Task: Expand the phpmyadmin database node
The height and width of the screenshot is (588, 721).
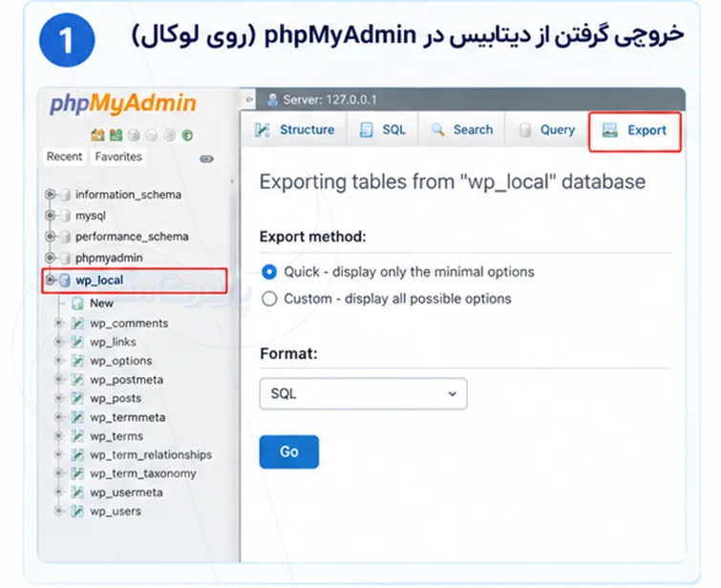Action: click(x=50, y=258)
